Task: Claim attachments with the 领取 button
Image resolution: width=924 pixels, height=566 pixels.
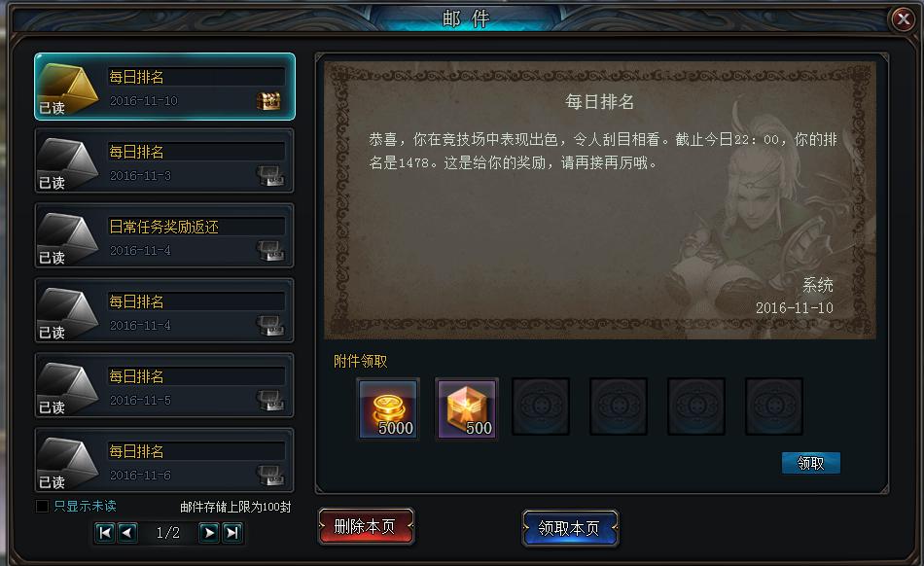Action: coord(811,463)
